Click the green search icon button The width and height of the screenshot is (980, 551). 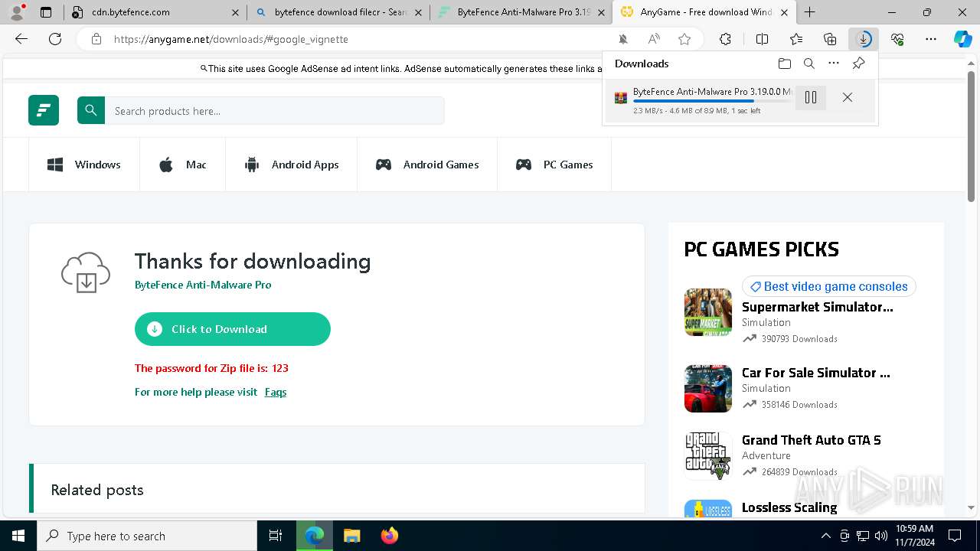(91, 110)
